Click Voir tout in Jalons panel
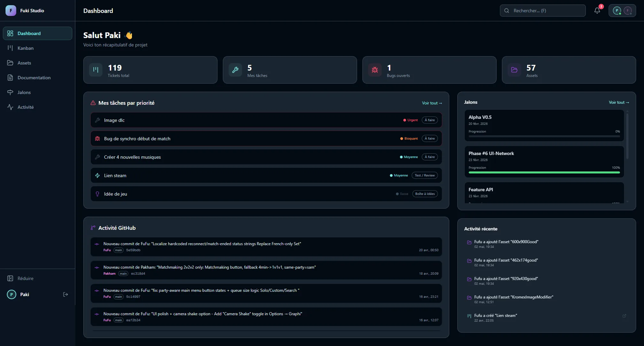This screenshot has width=644, height=346. (x=619, y=102)
